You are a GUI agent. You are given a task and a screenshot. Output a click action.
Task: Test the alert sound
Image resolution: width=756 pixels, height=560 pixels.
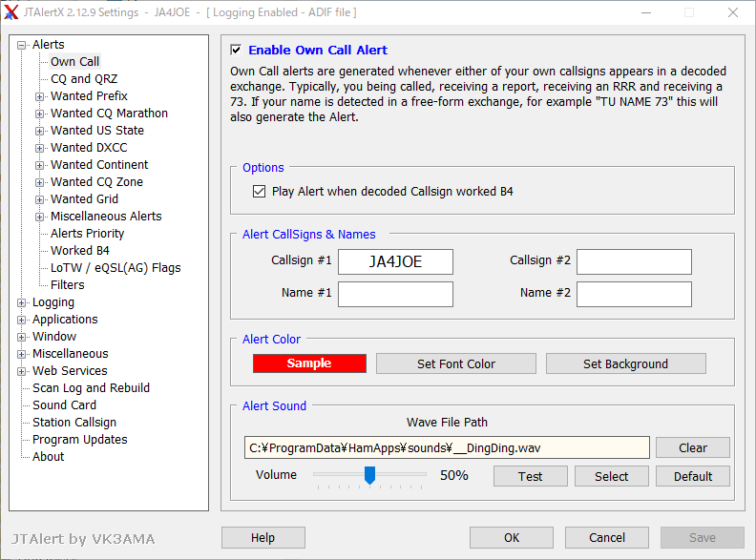pyautogui.click(x=531, y=476)
